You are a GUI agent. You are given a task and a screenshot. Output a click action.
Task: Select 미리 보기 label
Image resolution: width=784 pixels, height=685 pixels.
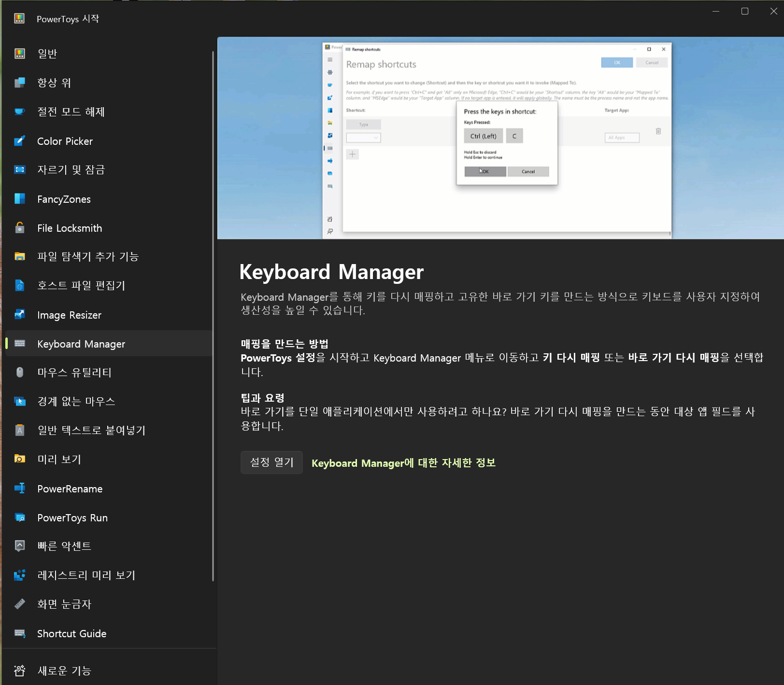(59, 459)
